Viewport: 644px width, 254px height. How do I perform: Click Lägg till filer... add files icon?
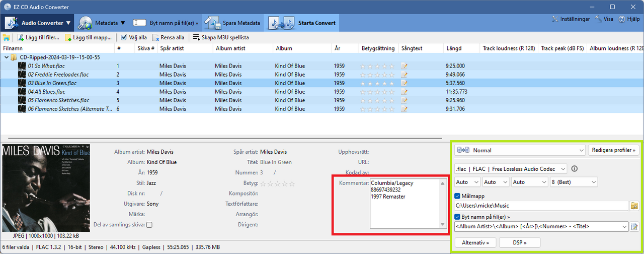tap(38, 37)
